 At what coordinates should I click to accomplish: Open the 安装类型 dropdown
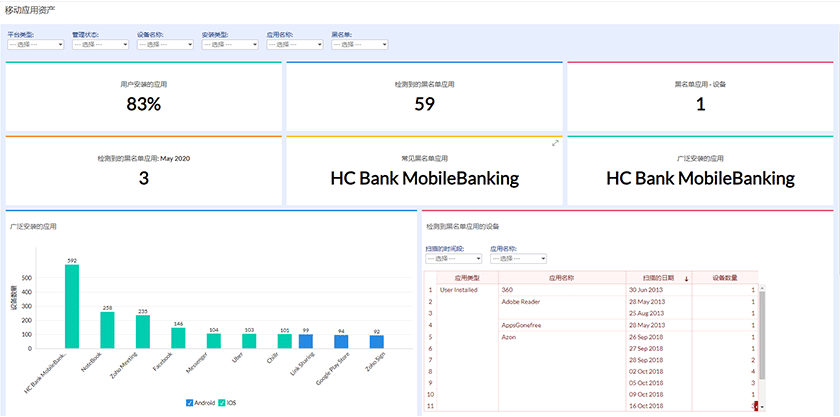pos(230,44)
